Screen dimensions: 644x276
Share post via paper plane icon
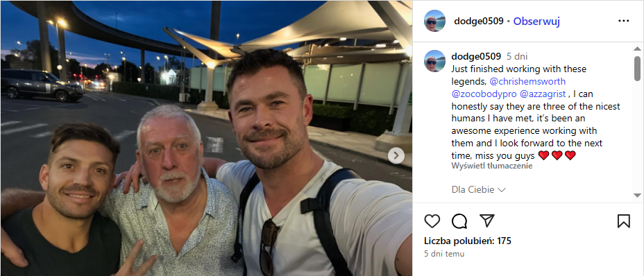[x=486, y=221]
